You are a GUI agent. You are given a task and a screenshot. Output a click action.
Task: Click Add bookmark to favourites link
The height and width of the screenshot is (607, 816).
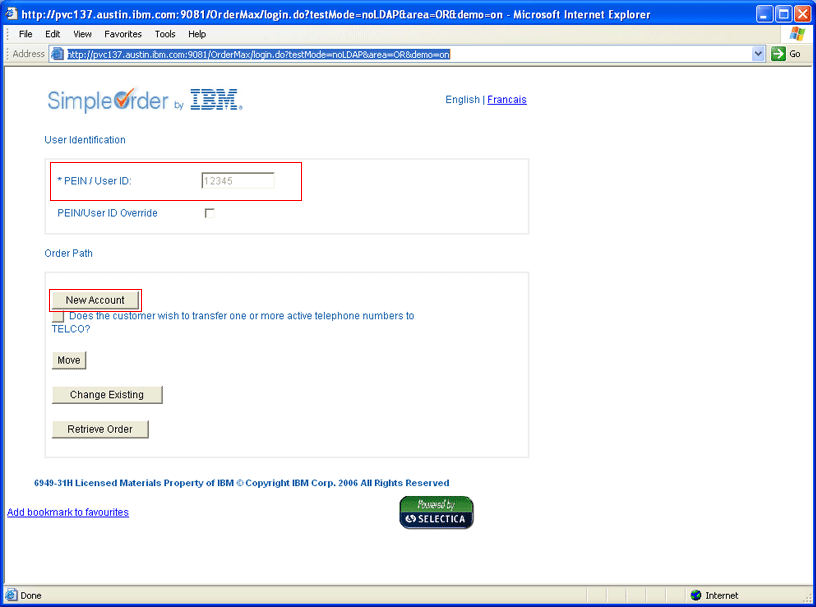(x=68, y=512)
